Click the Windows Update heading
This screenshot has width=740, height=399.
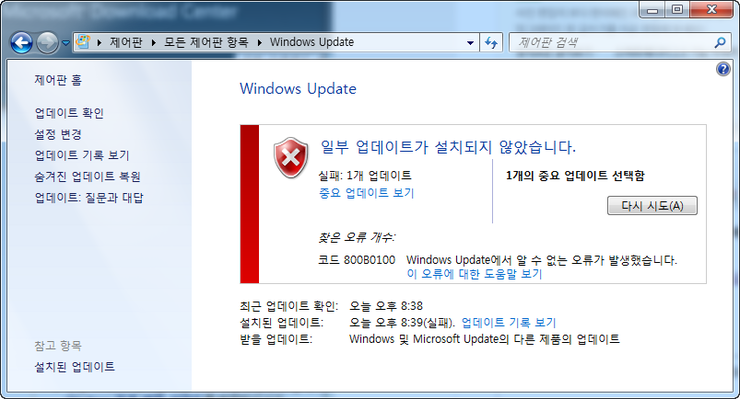pyautogui.click(x=298, y=89)
